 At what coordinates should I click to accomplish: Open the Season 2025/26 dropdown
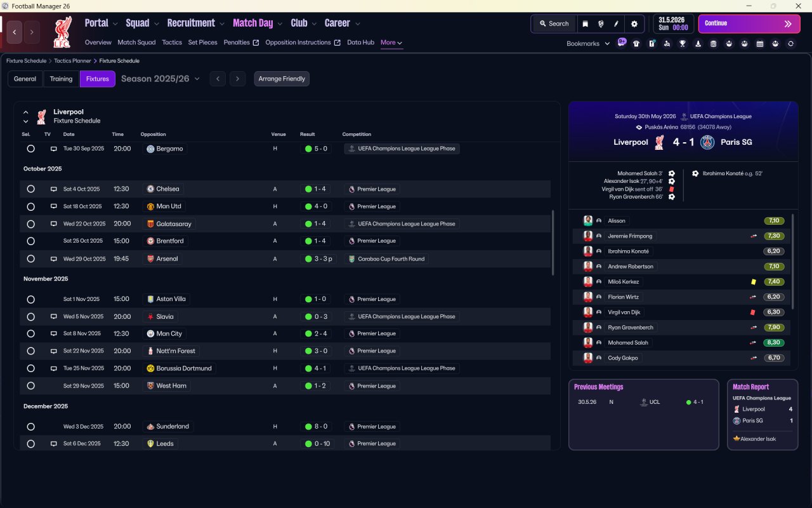160,79
